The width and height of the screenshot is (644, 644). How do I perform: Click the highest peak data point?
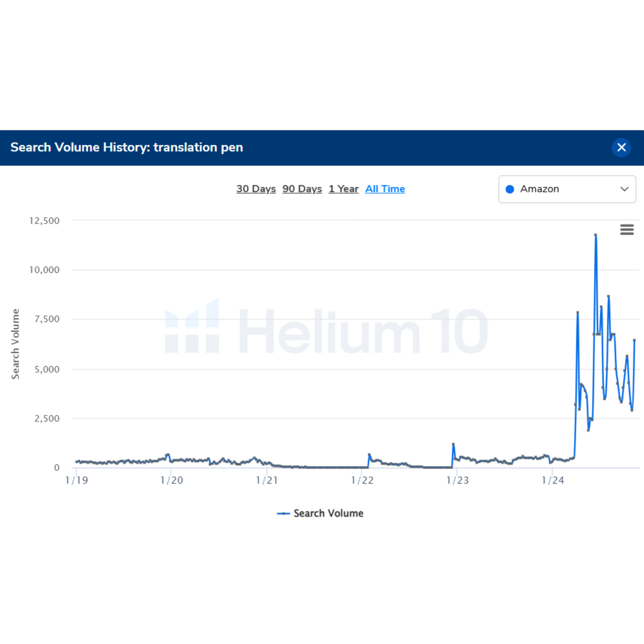595,235
